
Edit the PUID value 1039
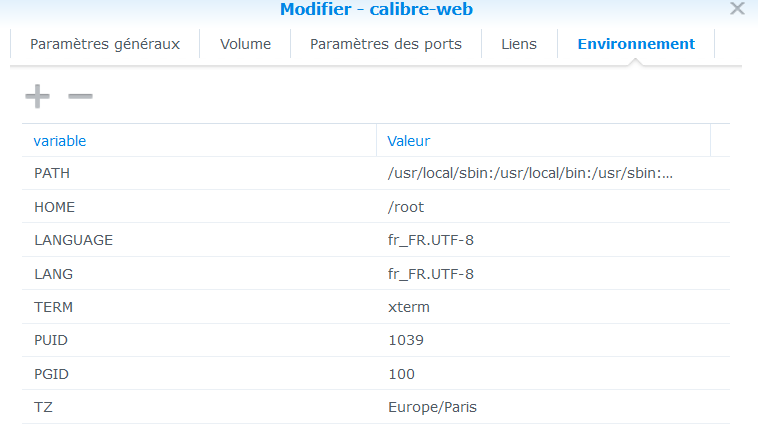pos(406,340)
